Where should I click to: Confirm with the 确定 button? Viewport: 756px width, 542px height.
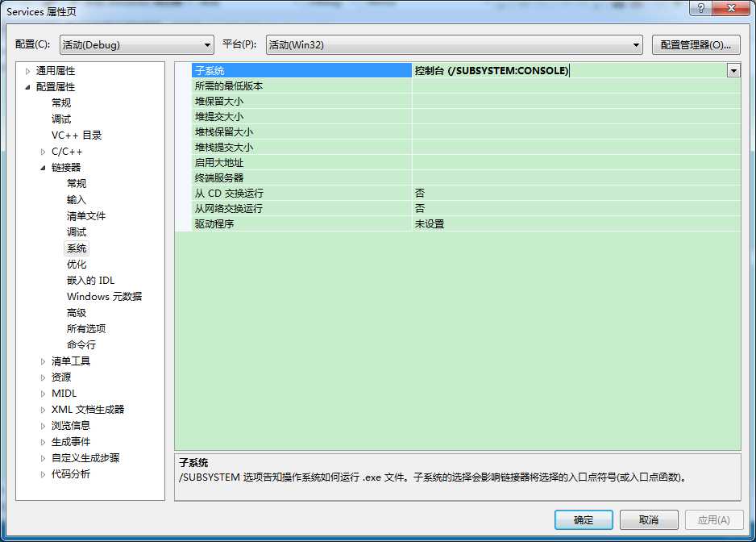click(584, 519)
